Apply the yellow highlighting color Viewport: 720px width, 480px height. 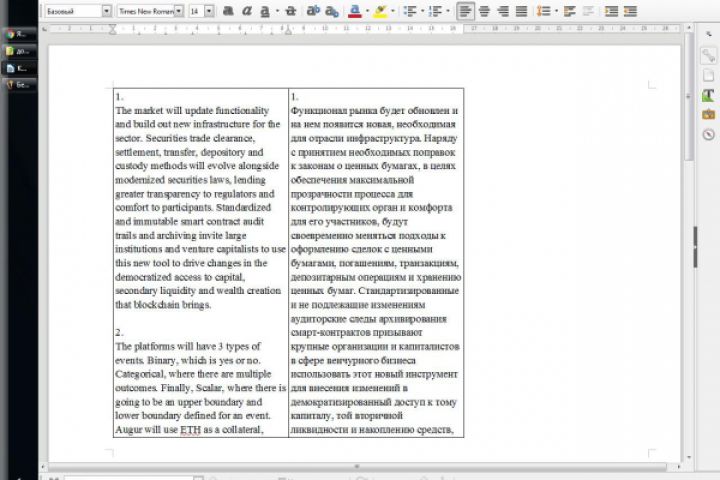point(380,11)
